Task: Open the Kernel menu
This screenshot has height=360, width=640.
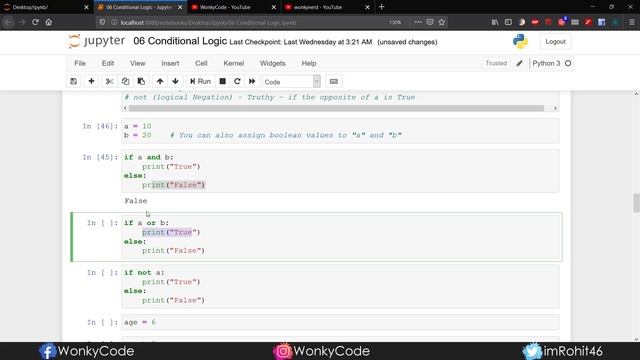Action: click(233, 63)
